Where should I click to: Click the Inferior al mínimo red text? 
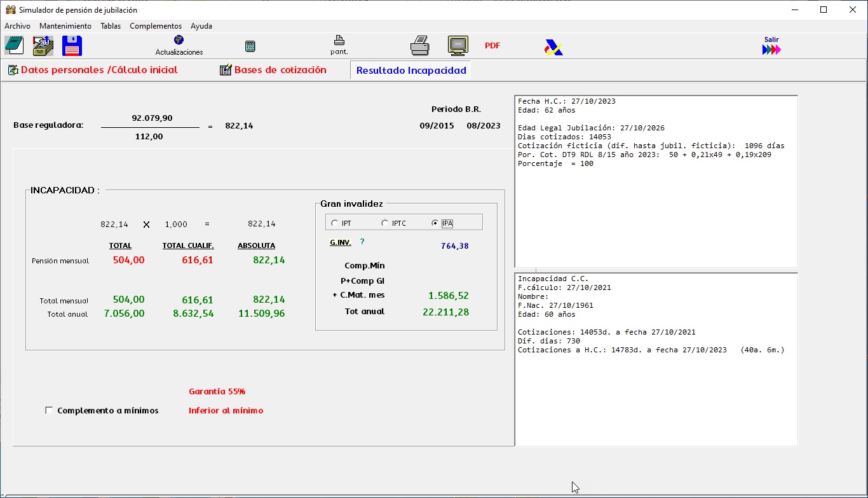(x=226, y=410)
